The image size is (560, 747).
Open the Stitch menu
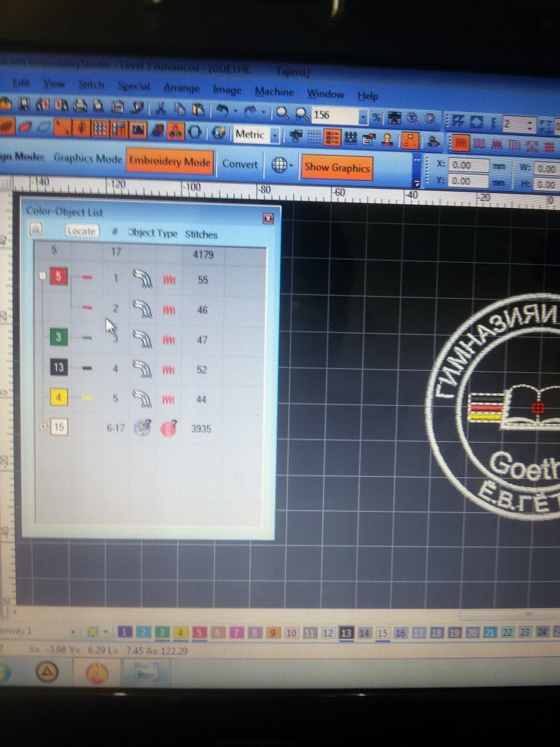pos(91,85)
